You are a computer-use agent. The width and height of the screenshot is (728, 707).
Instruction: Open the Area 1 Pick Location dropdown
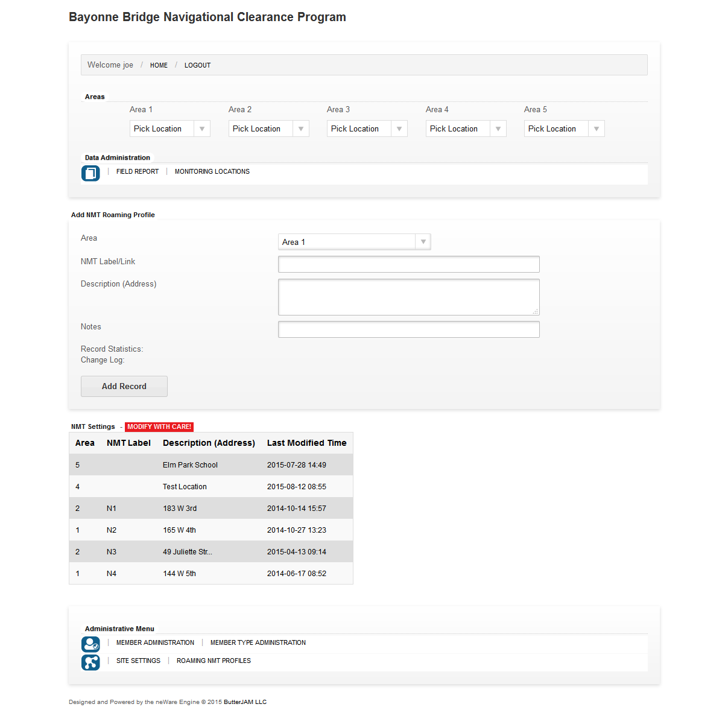tap(169, 128)
